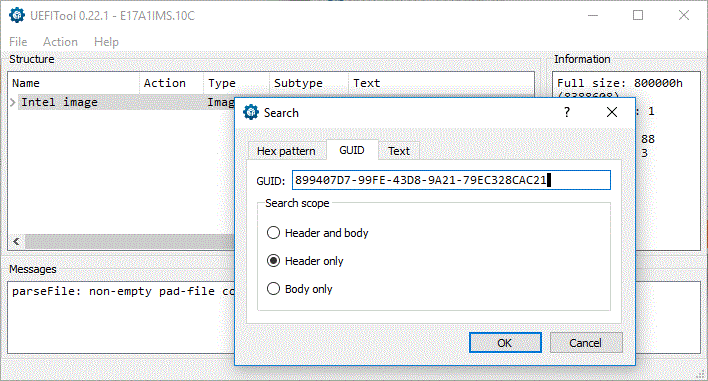Close the Search dialog with the X
This screenshot has width=708, height=381.
[x=612, y=112]
